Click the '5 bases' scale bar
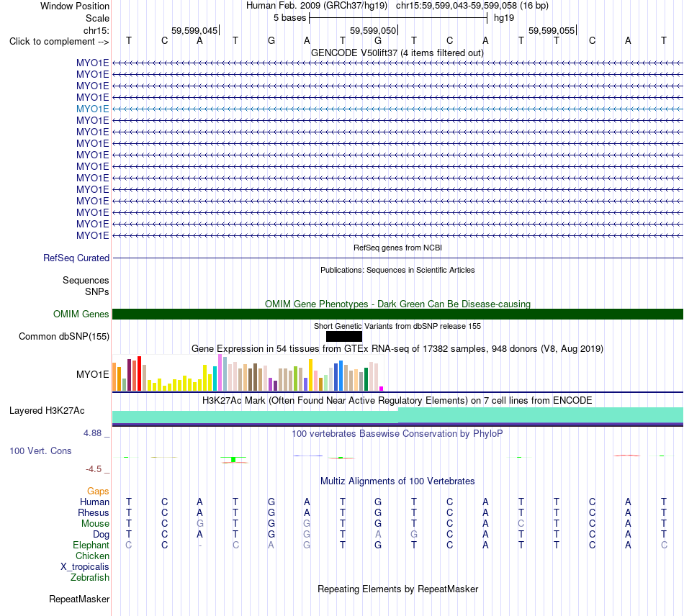 coord(398,18)
